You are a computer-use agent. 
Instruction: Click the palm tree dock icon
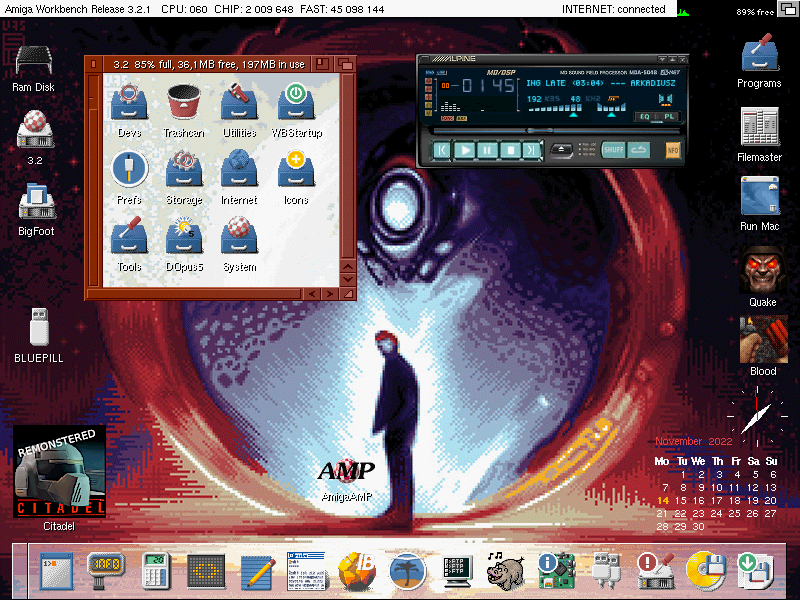pos(407,572)
